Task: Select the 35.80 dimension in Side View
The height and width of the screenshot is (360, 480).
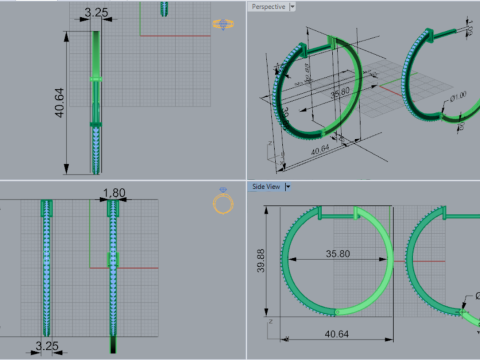Action: (338, 254)
